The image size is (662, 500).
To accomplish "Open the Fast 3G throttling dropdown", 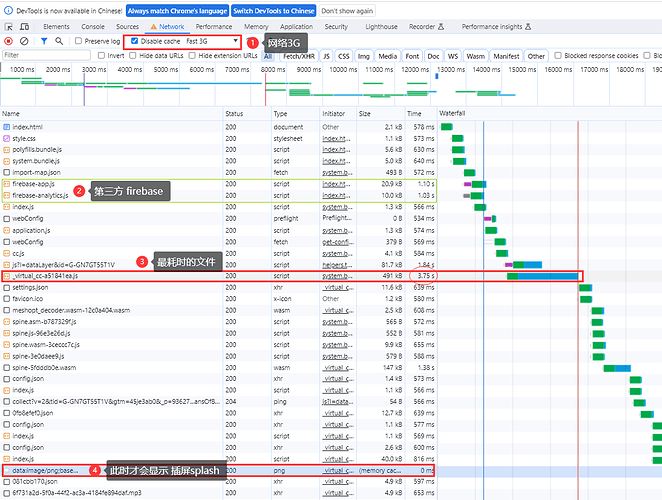I will (x=212, y=41).
